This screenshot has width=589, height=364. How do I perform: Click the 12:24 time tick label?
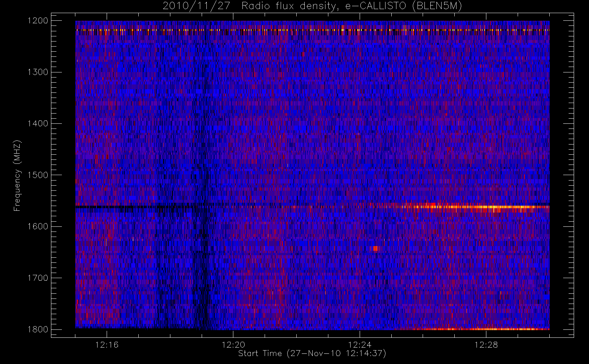click(x=360, y=345)
